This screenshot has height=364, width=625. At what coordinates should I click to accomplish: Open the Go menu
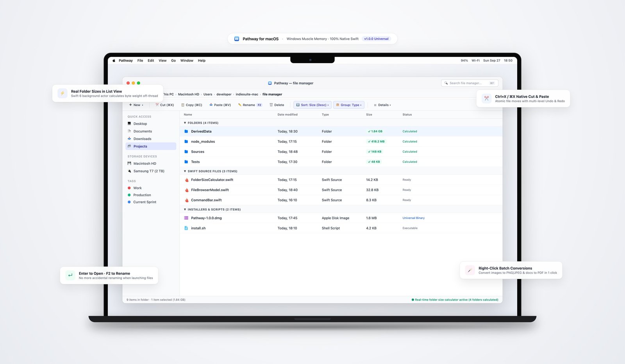[173, 60]
